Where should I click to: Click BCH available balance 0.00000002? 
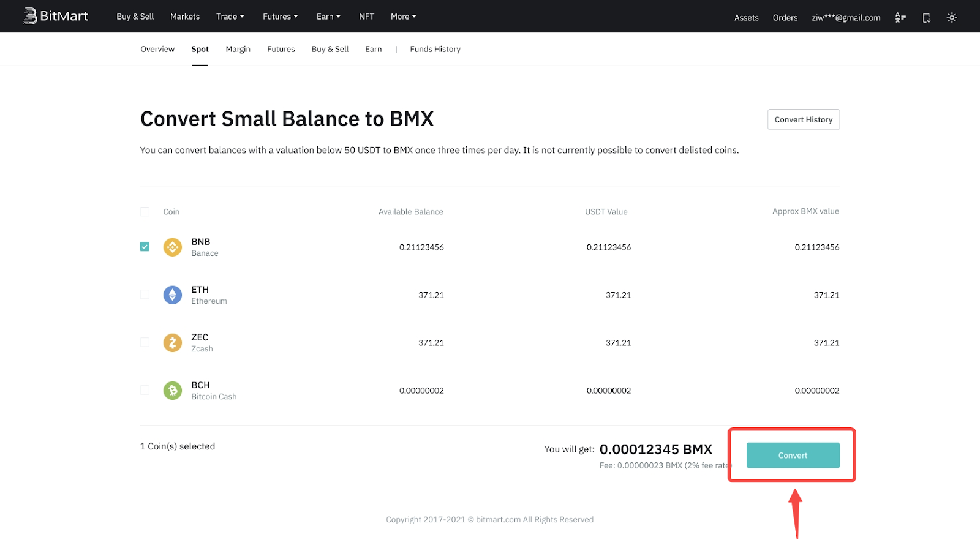421,391
